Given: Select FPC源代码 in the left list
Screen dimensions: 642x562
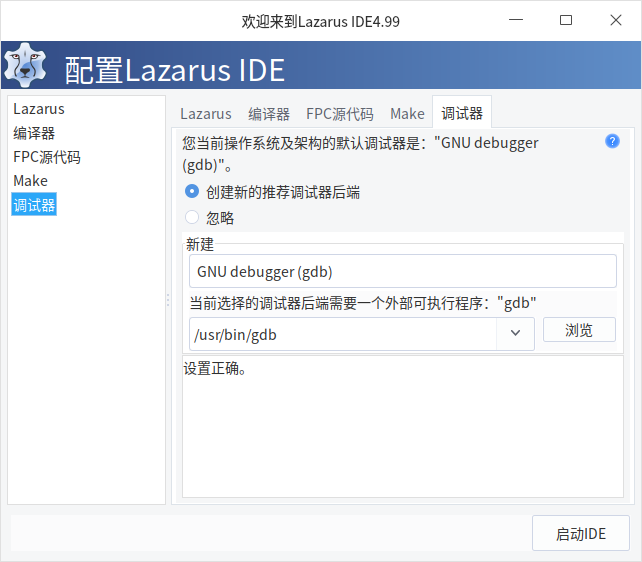Looking at the screenshot, I should [47, 157].
